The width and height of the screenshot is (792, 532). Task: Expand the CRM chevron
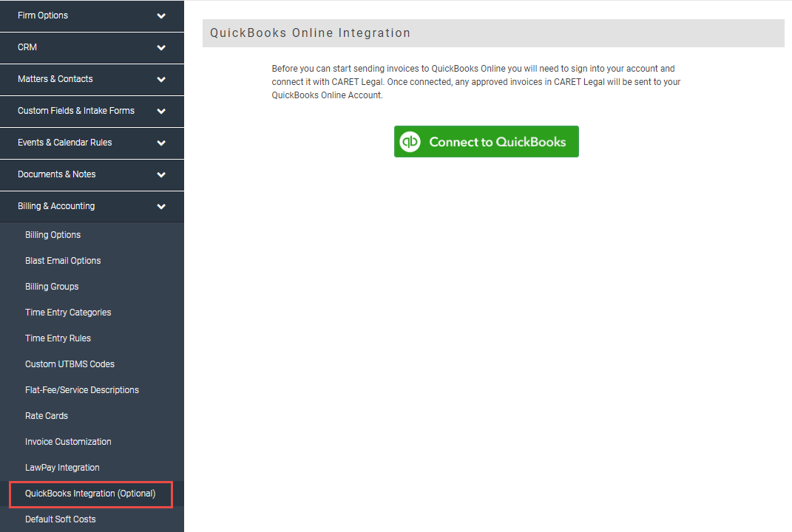161,47
